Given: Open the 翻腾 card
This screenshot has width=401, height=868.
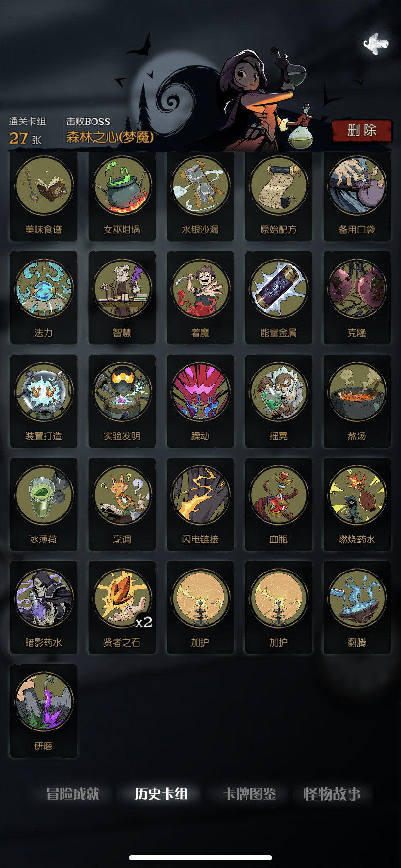Looking at the screenshot, I should tap(357, 608).
